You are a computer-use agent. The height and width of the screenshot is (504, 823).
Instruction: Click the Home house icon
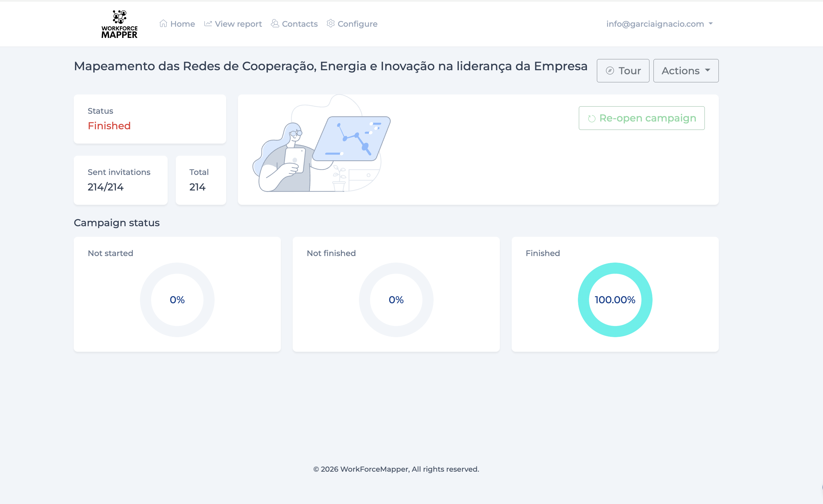(163, 23)
